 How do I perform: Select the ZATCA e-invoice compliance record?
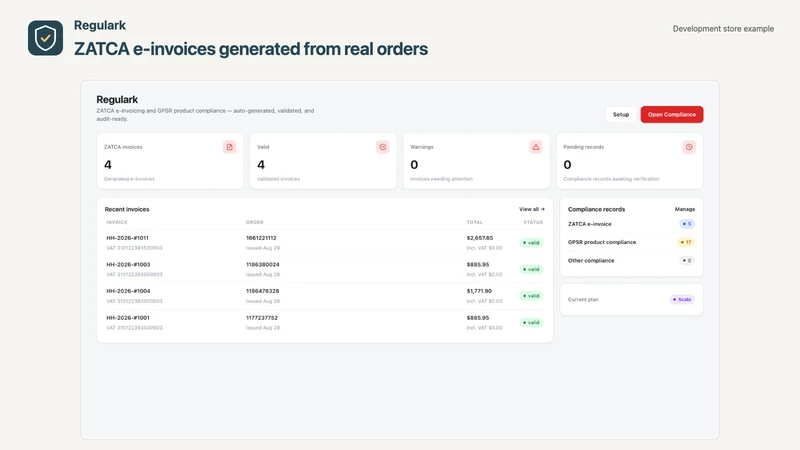631,224
